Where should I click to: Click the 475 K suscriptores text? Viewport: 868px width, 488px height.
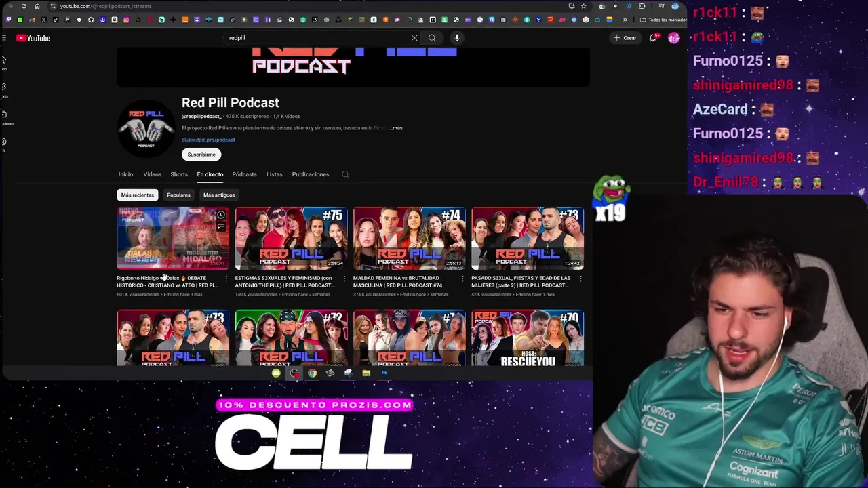(x=247, y=117)
